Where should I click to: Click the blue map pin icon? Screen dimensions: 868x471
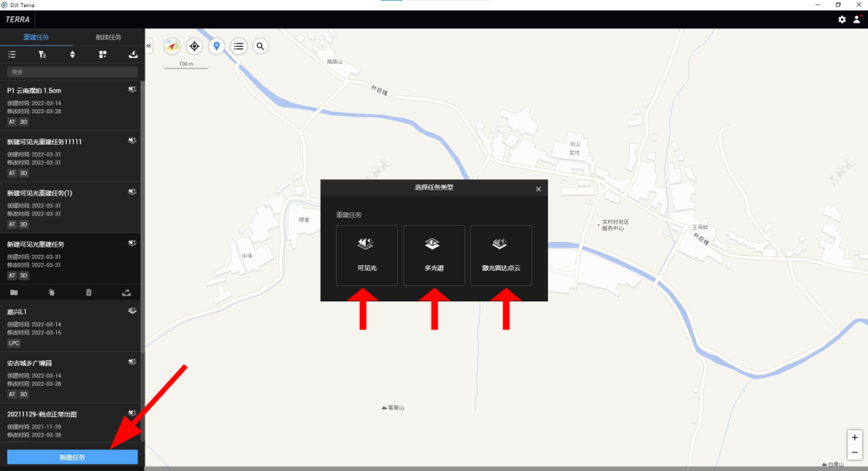point(216,46)
